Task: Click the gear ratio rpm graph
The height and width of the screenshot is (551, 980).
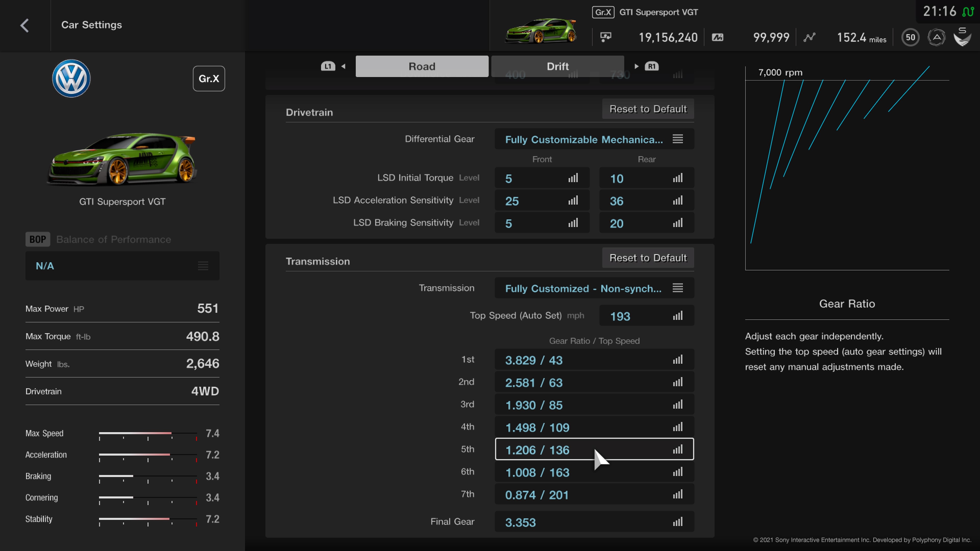Action: click(x=847, y=168)
